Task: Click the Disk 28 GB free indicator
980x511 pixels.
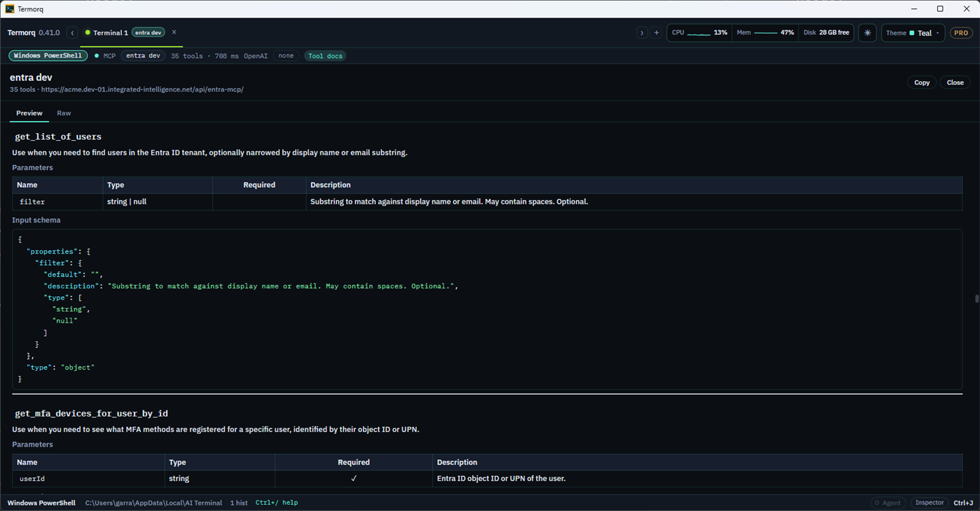Action: click(827, 33)
